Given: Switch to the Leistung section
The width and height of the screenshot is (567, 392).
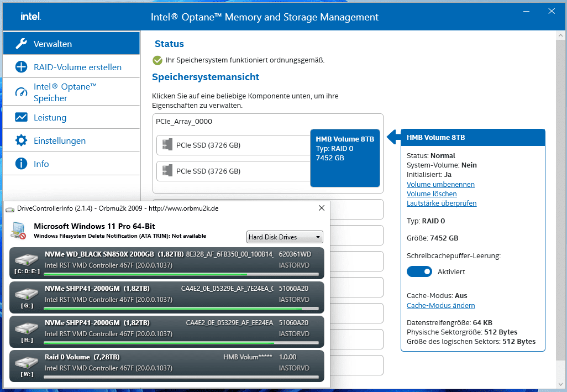Looking at the screenshot, I should [71, 117].
